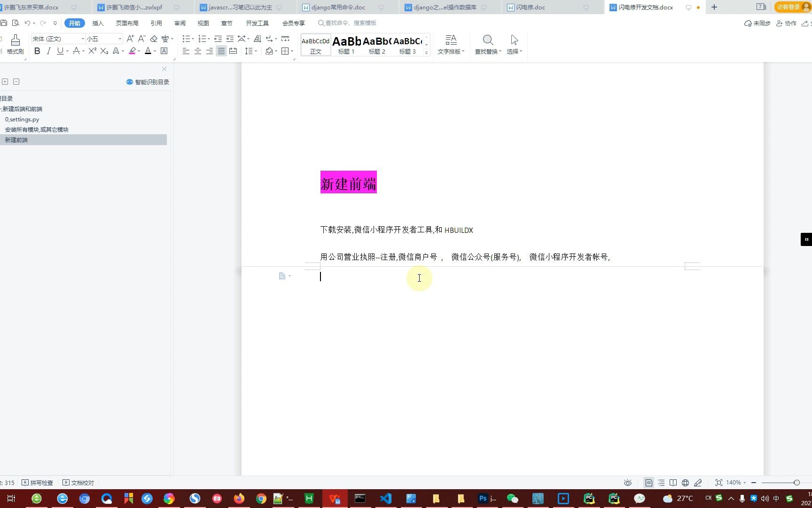The image size is (812, 508).
Task: Open the 视图 ribbon tab
Action: [x=203, y=23]
